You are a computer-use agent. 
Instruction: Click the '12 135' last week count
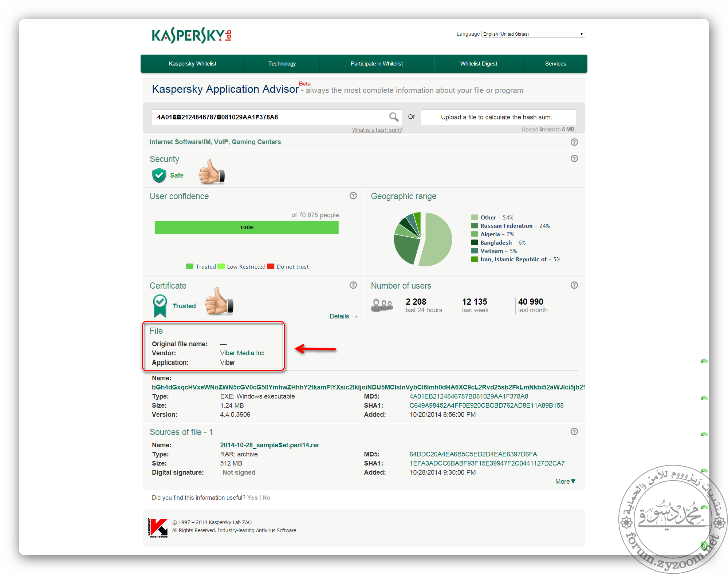pyautogui.click(x=475, y=302)
